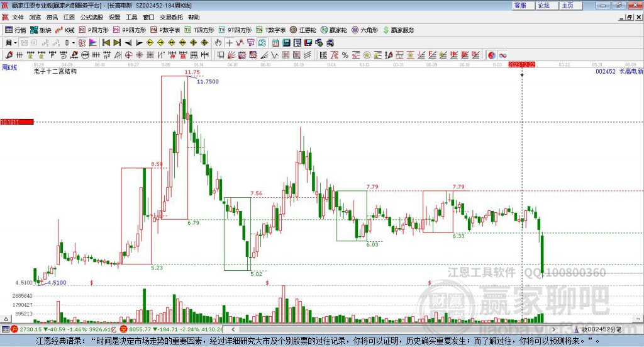Open the 窗口 menu
Image resolution: width=644 pixels, height=347 pixels.
coord(148,17)
